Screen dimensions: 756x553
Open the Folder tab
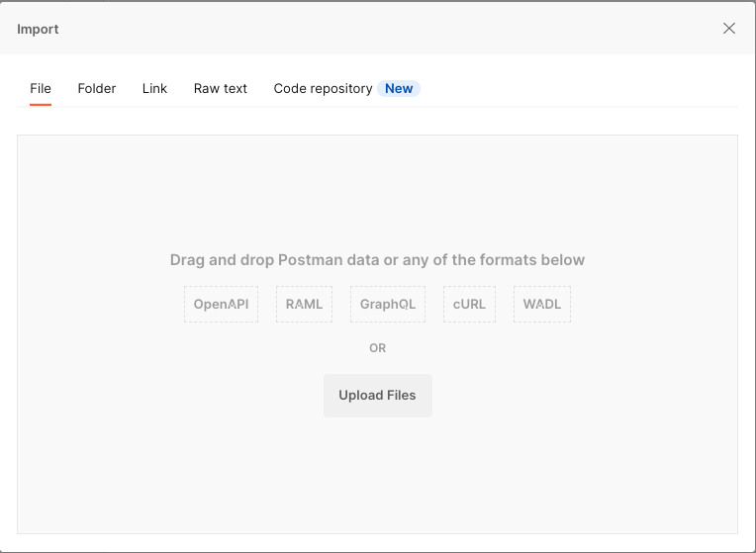97,88
